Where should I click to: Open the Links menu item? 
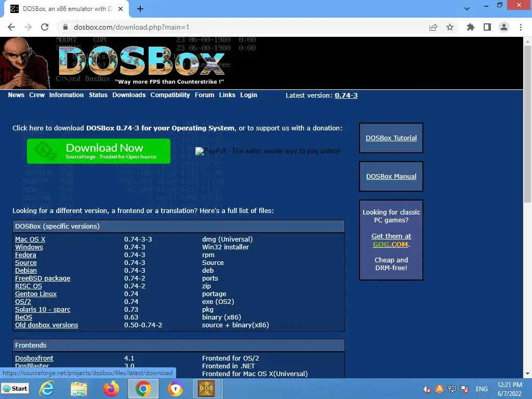tap(227, 95)
